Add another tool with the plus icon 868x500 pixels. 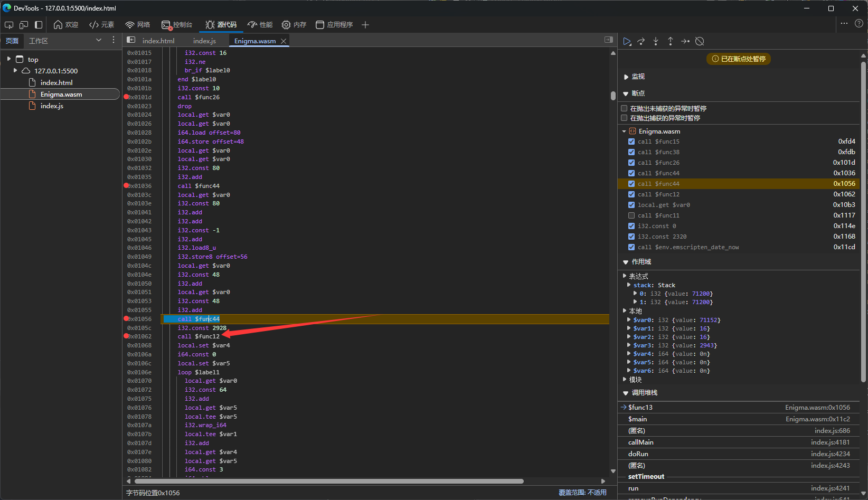click(365, 25)
